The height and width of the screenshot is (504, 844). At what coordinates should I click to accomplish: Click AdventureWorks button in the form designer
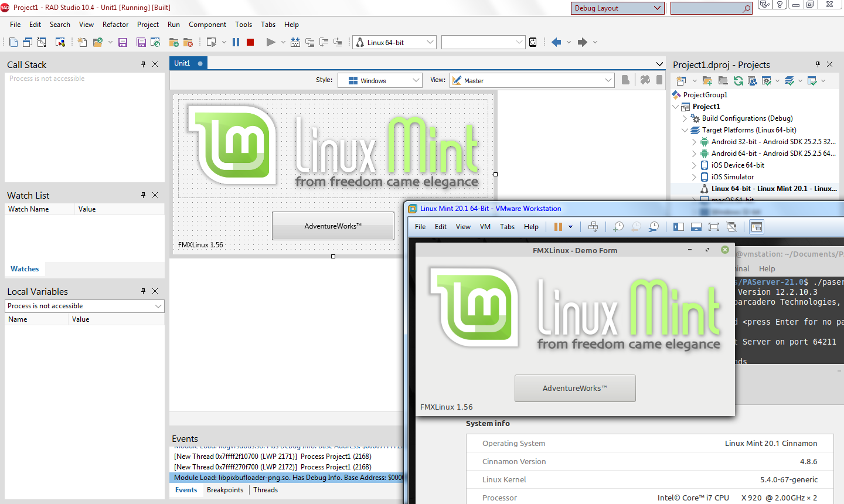(x=333, y=226)
